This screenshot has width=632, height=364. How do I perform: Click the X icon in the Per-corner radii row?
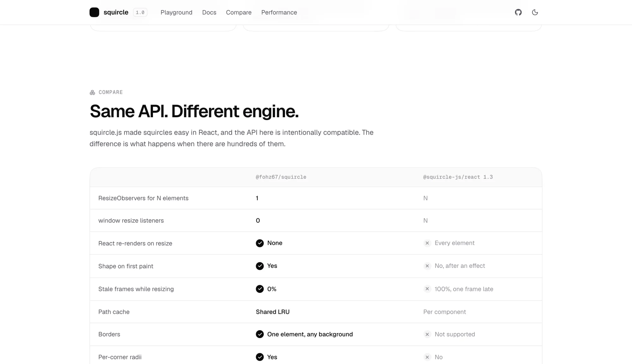click(427, 357)
